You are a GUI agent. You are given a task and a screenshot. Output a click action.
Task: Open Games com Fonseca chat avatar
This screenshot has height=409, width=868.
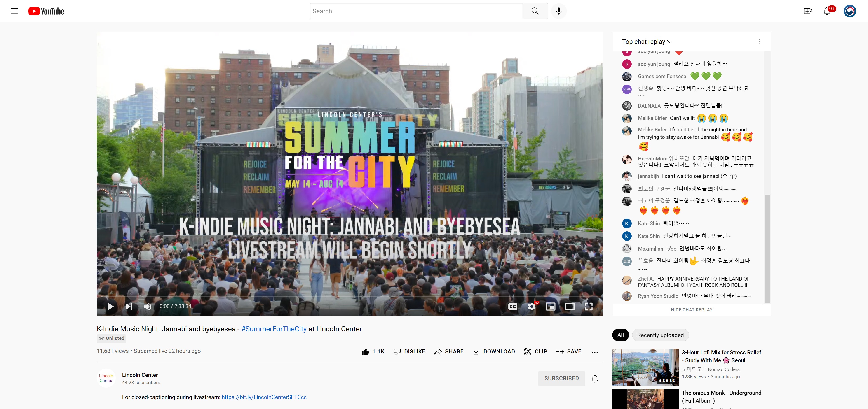[627, 77]
